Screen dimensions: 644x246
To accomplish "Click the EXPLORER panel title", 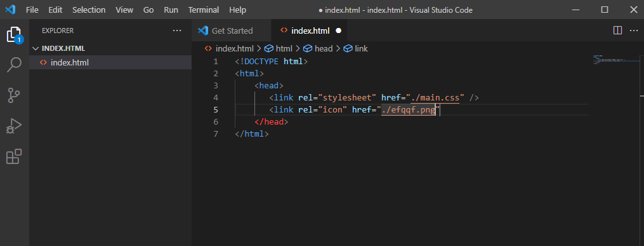I will pyautogui.click(x=58, y=31).
